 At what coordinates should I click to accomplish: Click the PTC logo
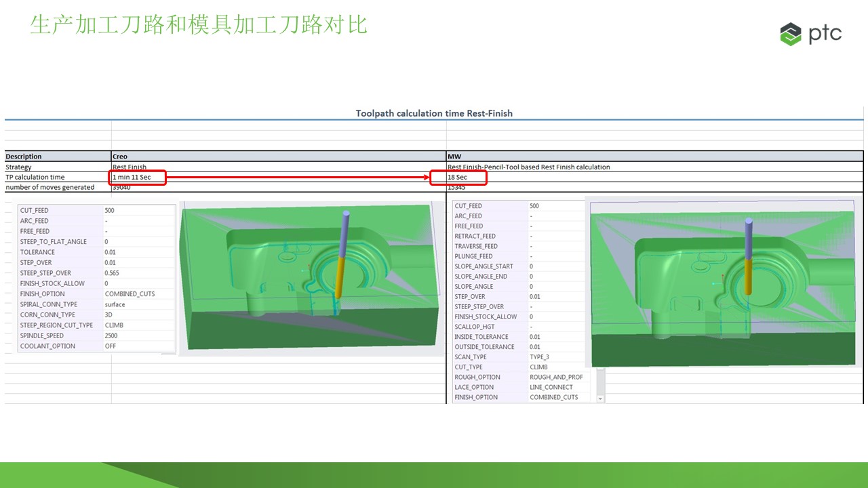point(810,33)
